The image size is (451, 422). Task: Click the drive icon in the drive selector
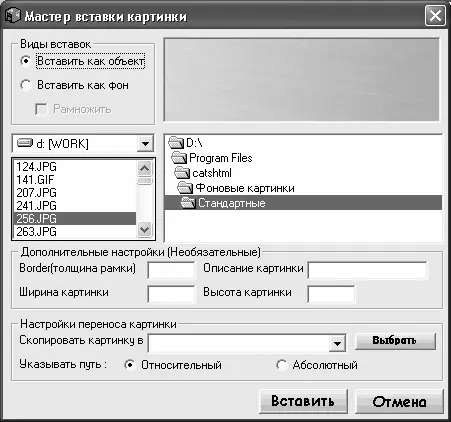(x=25, y=144)
